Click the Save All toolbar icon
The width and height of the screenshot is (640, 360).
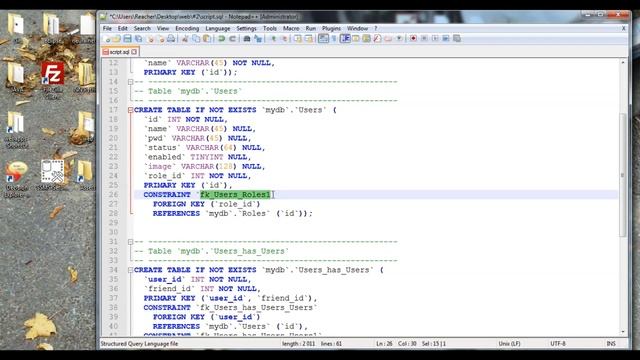pos(139,38)
